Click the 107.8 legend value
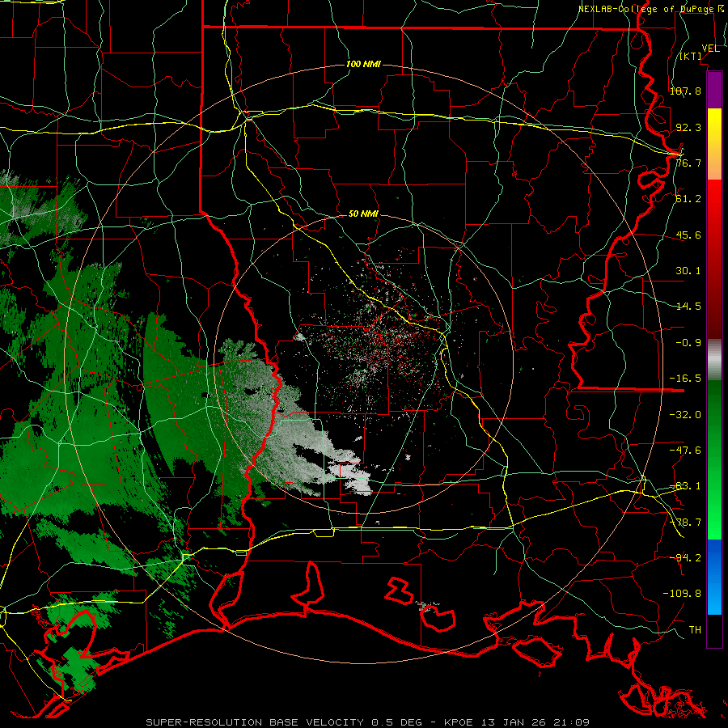The width and height of the screenshot is (728, 728). click(x=685, y=91)
